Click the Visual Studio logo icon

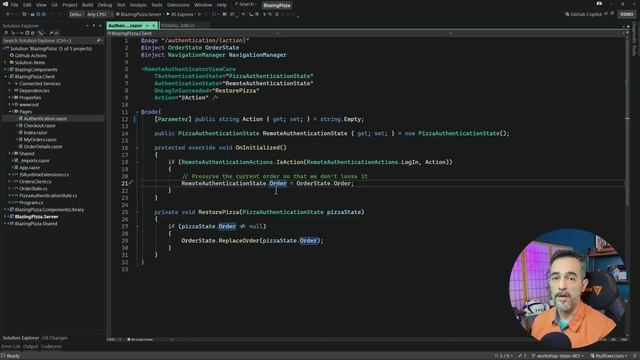5,4
